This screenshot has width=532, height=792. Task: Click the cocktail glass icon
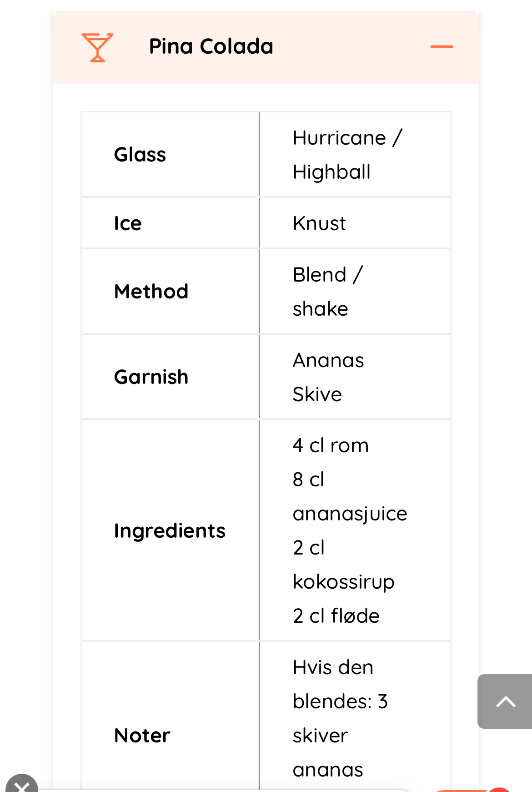[x=97, y=47]
